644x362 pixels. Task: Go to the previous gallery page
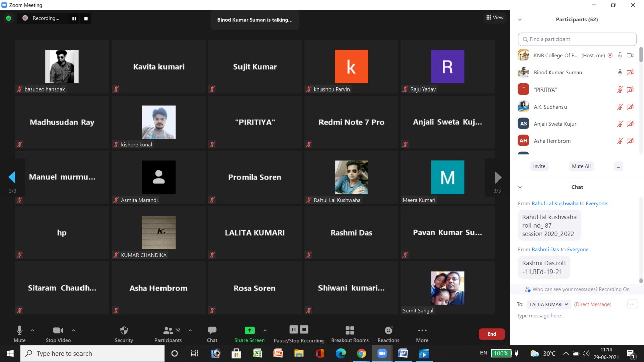coord(12,177)
